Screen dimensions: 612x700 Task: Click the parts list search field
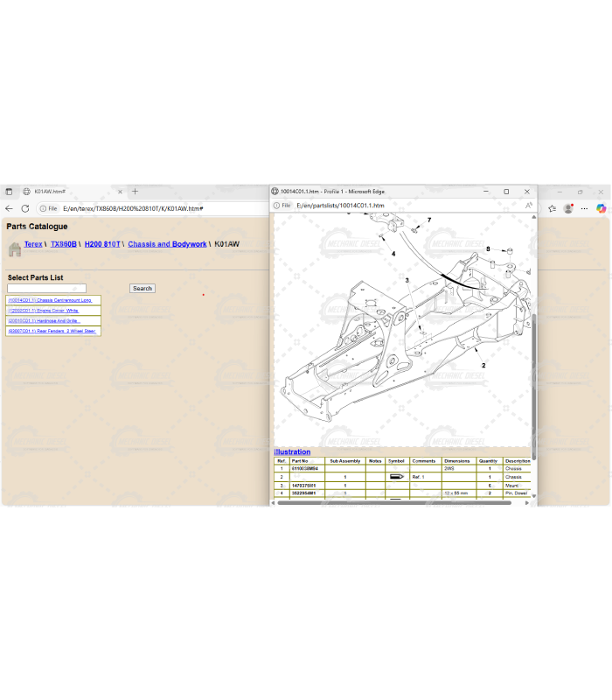pyautogui.click(x=46, y=288)
